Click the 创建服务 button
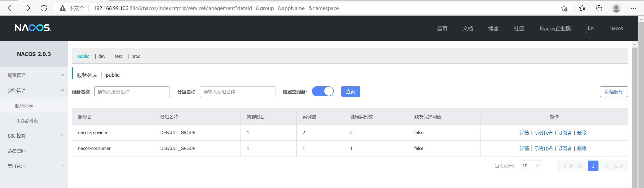644x188 pixels. [614, 92]
